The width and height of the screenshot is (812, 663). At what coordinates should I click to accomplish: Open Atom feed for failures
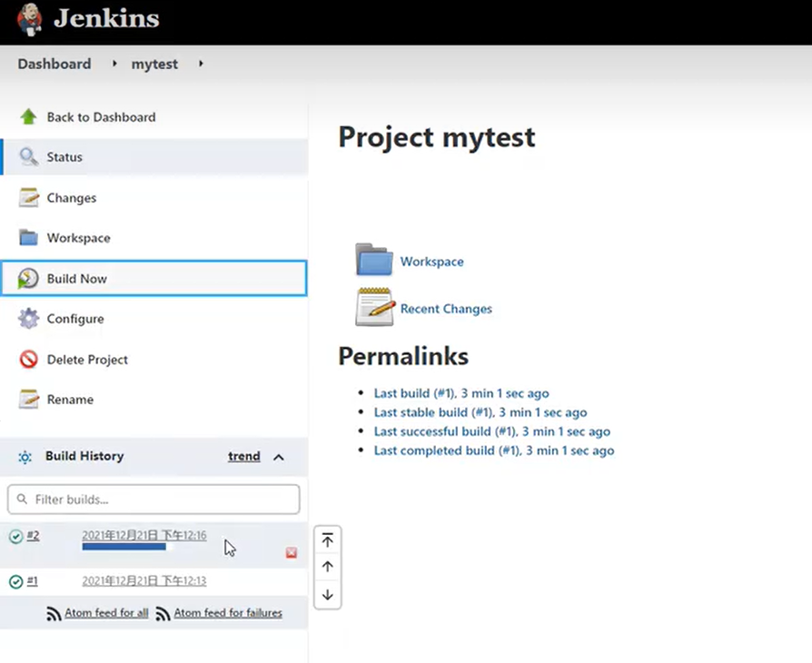(228, 613)
